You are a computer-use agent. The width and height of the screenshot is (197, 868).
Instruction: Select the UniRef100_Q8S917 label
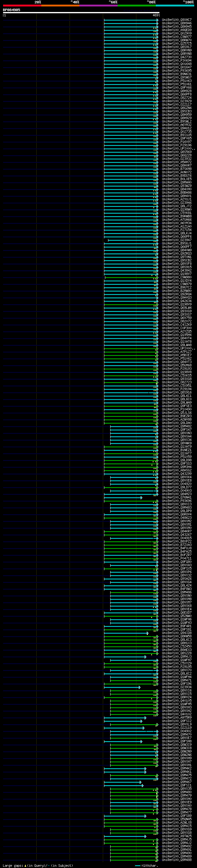[x=177, y=47]
